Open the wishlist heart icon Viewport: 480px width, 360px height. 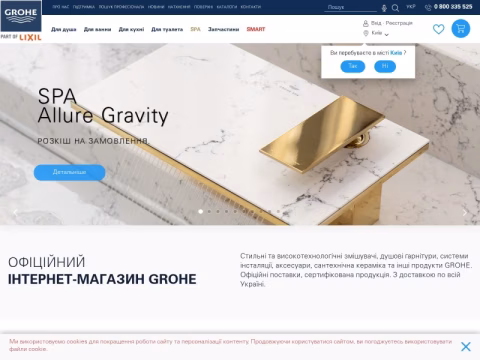438,29
